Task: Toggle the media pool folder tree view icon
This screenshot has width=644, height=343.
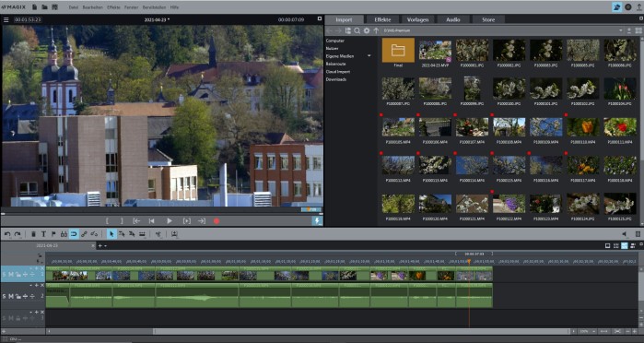Action: [348, 30]
